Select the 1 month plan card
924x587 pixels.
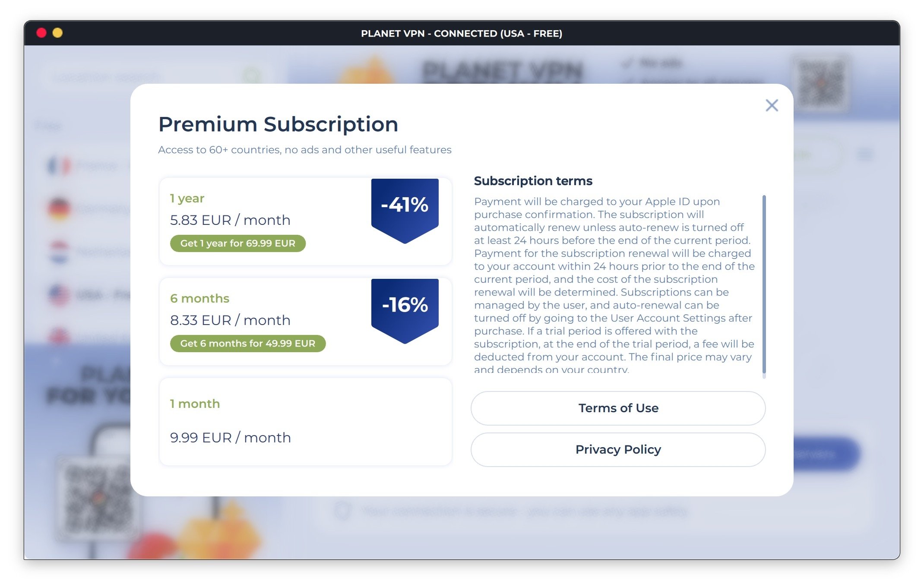tap(305, 422)
